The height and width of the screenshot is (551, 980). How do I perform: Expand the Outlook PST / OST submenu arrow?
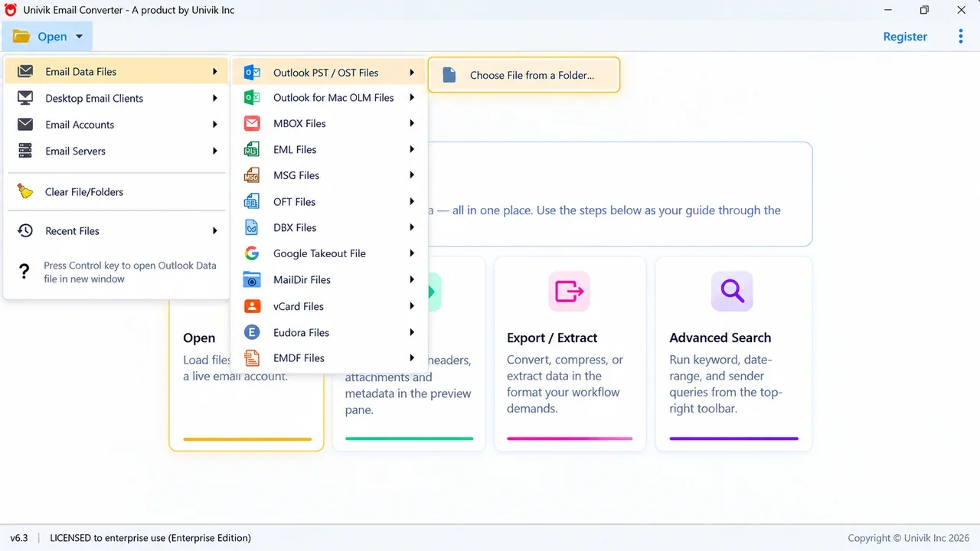[x=412, y=72]
